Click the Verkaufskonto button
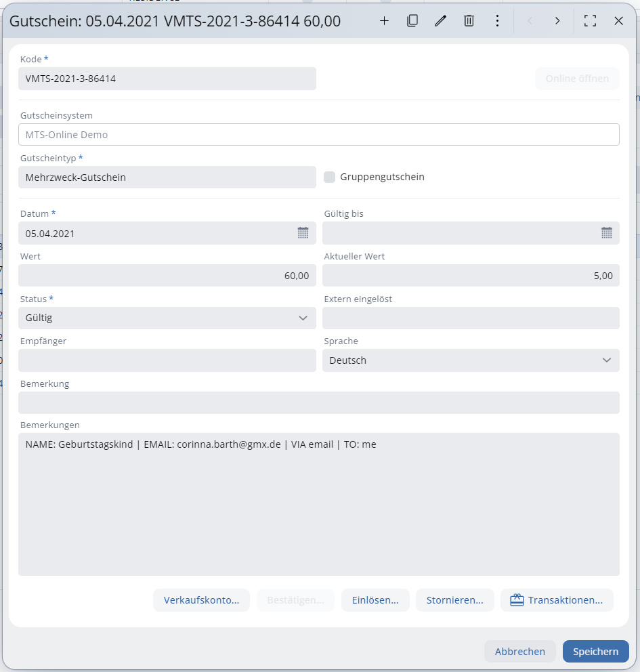This screenshot has height=672, width=640. coord(201,600)
